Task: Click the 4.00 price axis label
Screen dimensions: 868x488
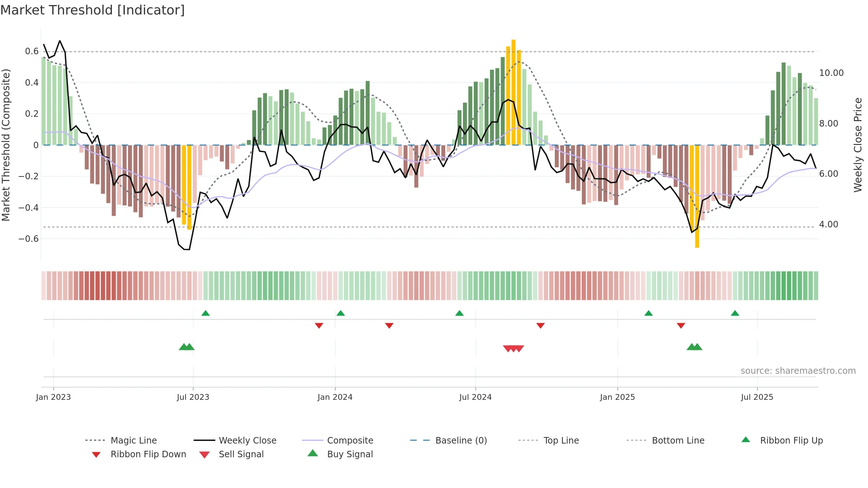Action: (x=829, y=224)
